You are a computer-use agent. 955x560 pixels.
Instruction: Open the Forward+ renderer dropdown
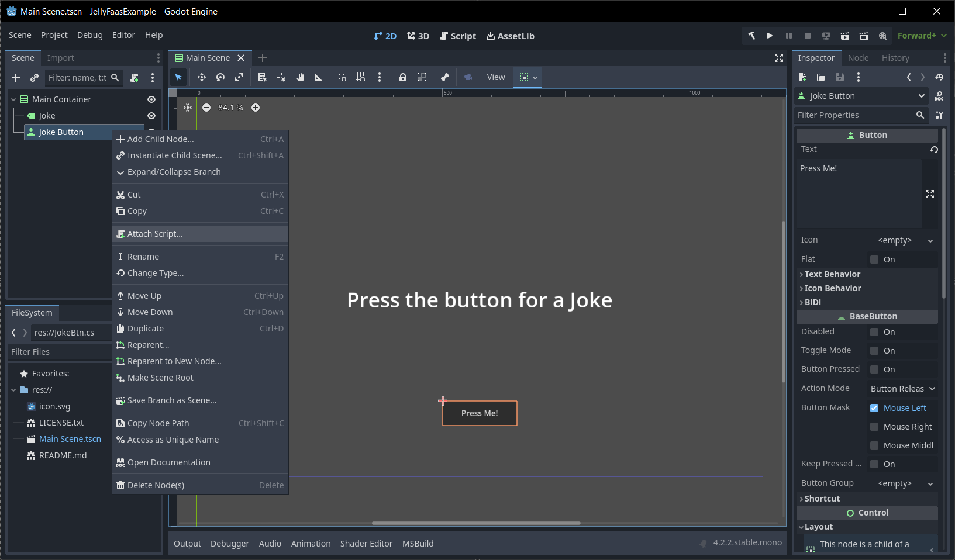(x=922, y=36)
